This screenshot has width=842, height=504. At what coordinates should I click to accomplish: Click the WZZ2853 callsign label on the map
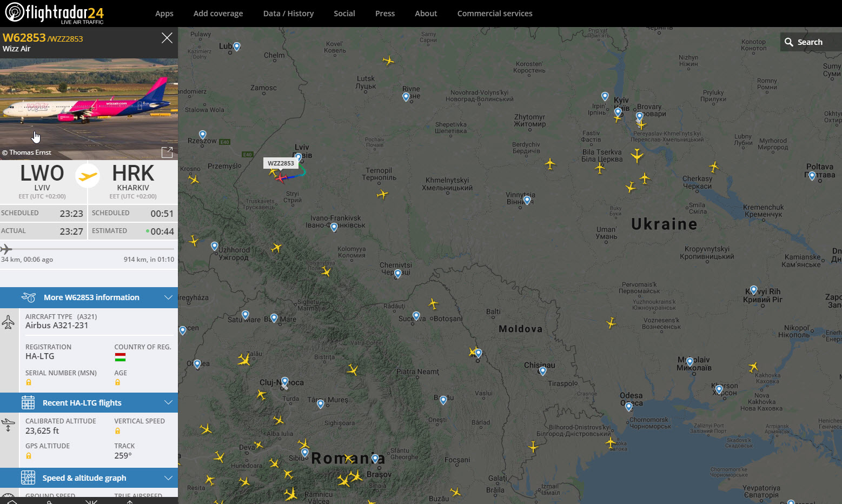(281, 163)
